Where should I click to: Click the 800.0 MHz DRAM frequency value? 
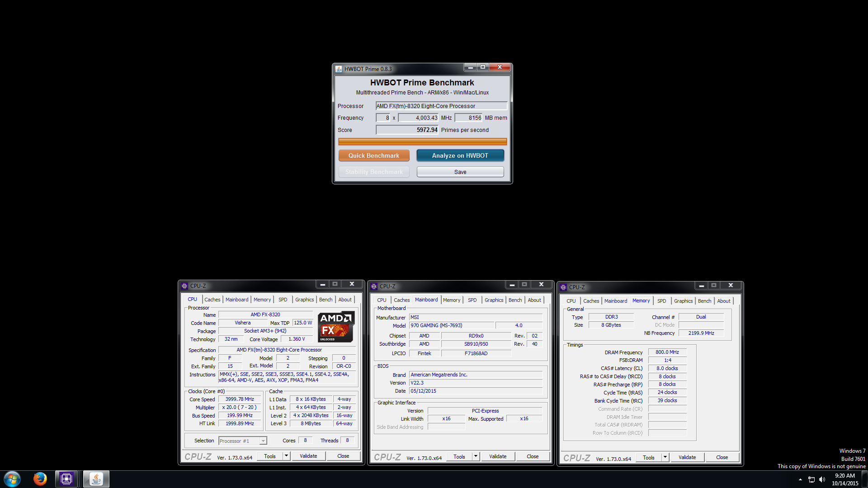667,352
